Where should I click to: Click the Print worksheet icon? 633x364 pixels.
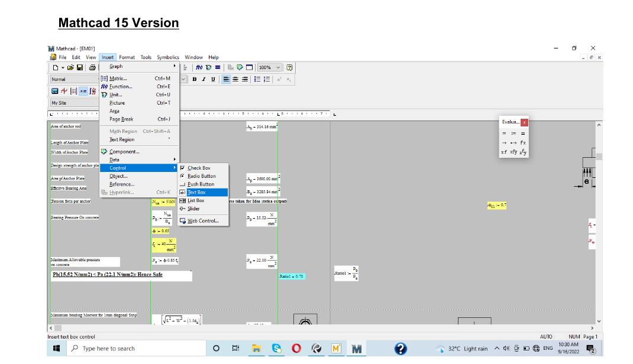92,67
